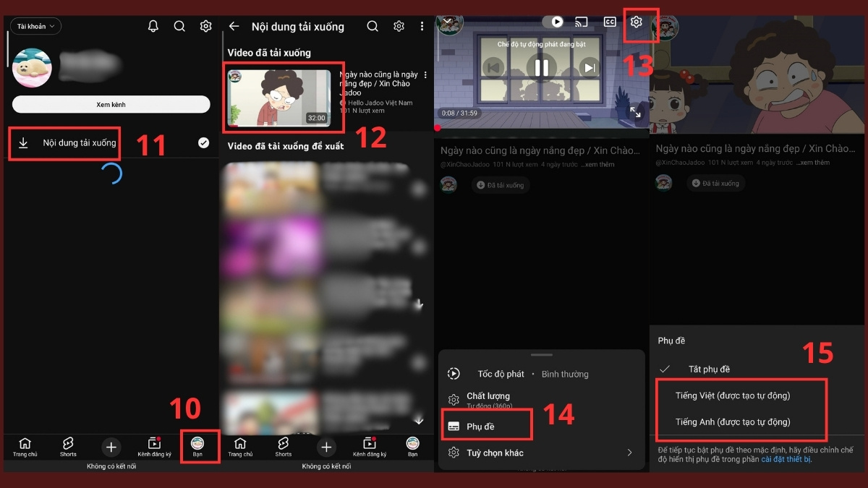Open Tuỳ chọn khác option
Screen dimensions: 868x488
pyautogui.click(x=541, y=453)
